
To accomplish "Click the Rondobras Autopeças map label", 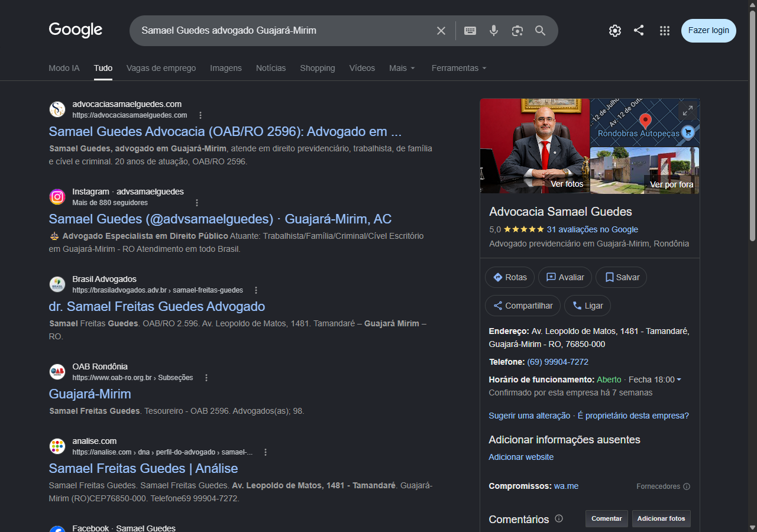I will point(639,134).
